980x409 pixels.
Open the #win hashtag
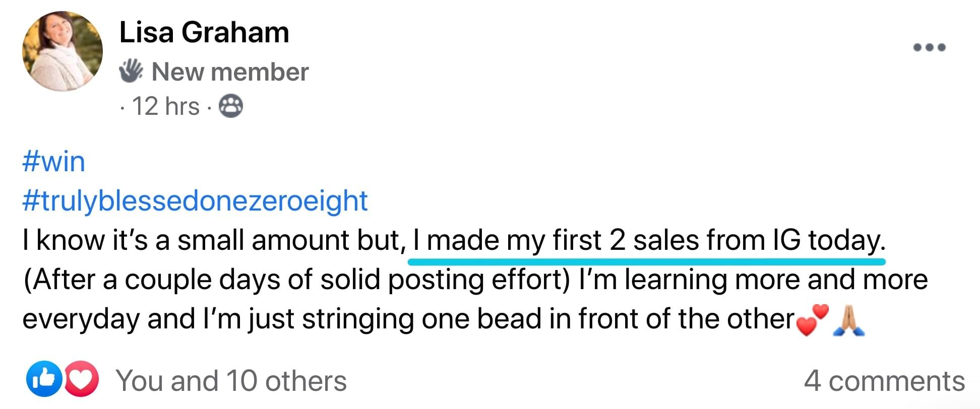[54, 162]
